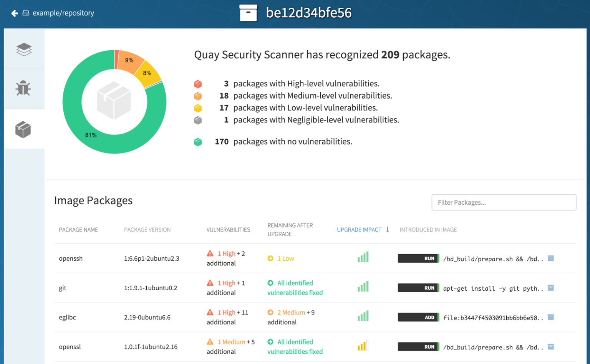Open the 1 High vulnerability link for openssh
This screenshot has width=590, height=364.
[226, 253]
